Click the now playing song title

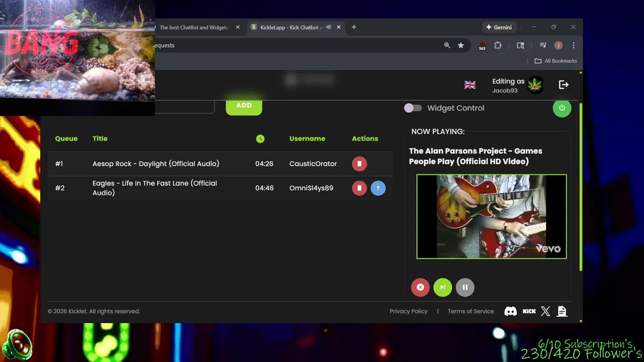475,156
